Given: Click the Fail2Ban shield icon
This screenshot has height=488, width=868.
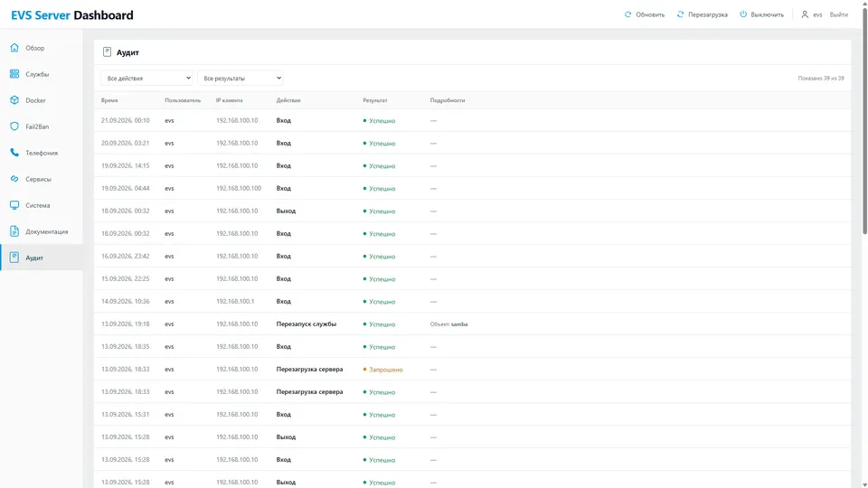Looking at the screenshot, I should 14,127.
